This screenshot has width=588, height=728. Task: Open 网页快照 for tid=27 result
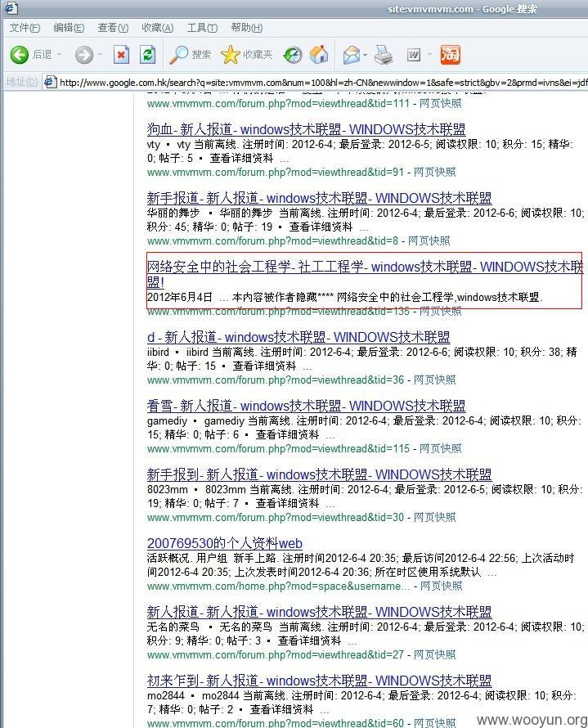coord(434,654)
